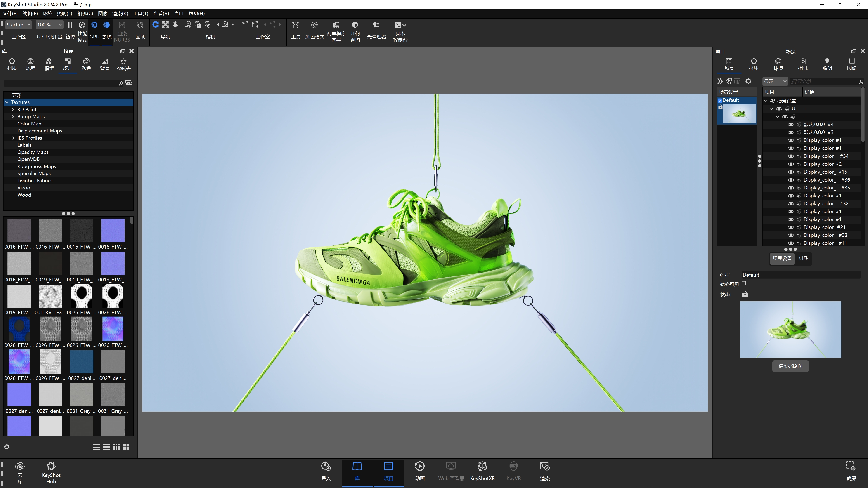Open 动画 animation timeline
The height and width of the screenshot is (488, 868).
420,471
